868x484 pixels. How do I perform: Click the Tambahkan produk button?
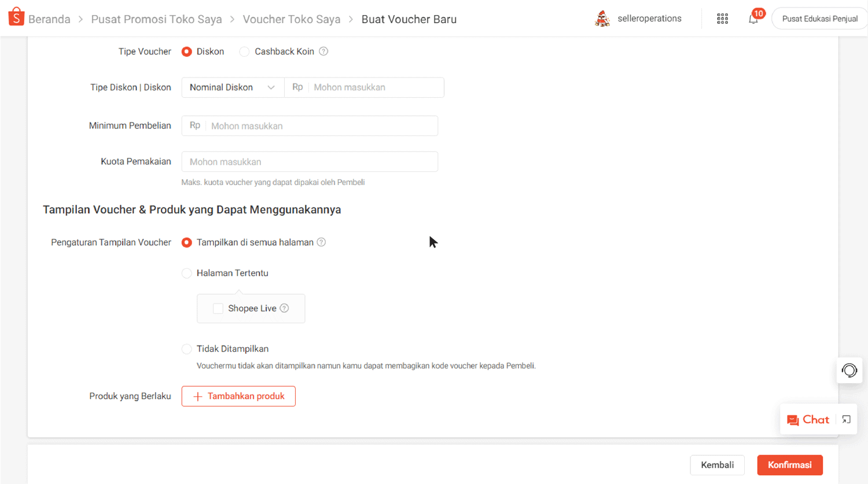tap(238, 396)
